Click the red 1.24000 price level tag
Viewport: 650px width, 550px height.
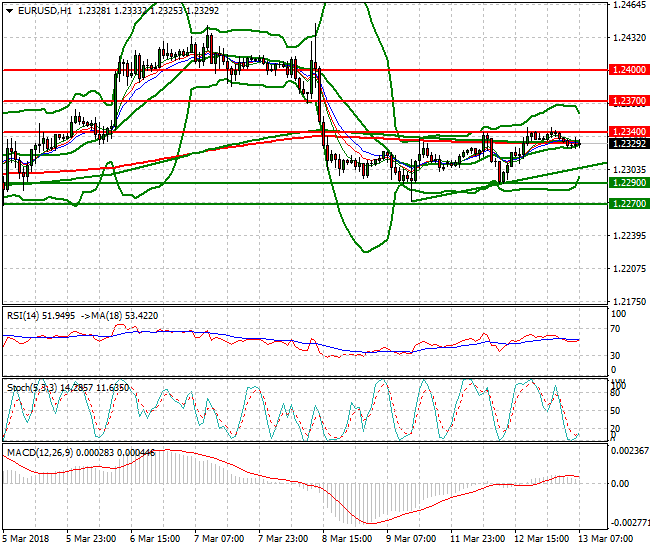[629, 71]
